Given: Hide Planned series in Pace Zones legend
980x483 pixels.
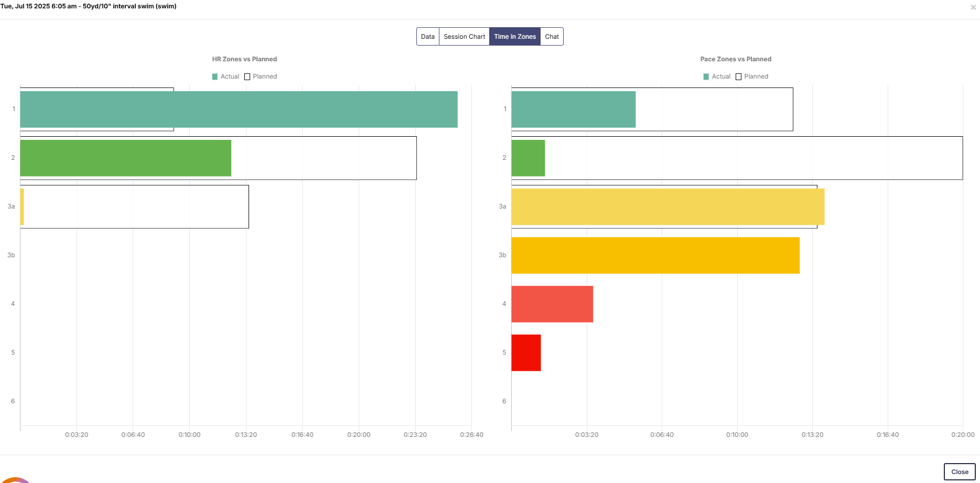Looking at the screenshot, I should point(752,76).
